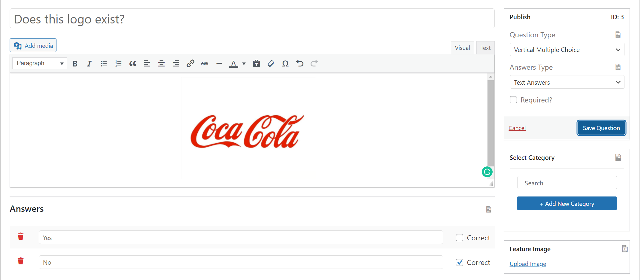The height and width of the screenshot is (280, 644).
Task: Open Select Category documentation icon
Action: coord(618,157)
